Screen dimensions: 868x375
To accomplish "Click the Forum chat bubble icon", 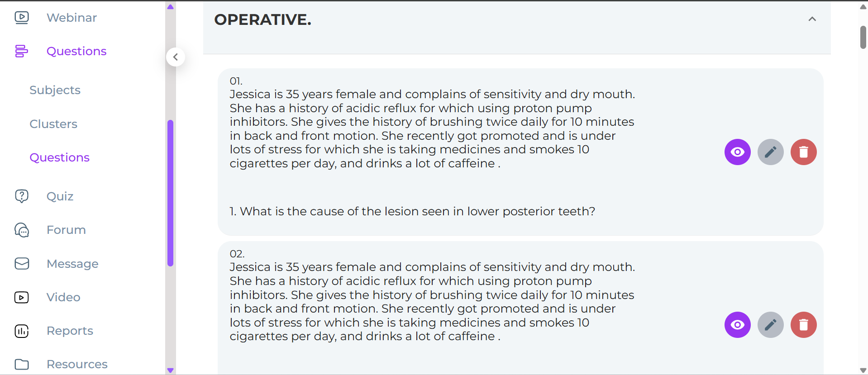I will pos(22,230).
